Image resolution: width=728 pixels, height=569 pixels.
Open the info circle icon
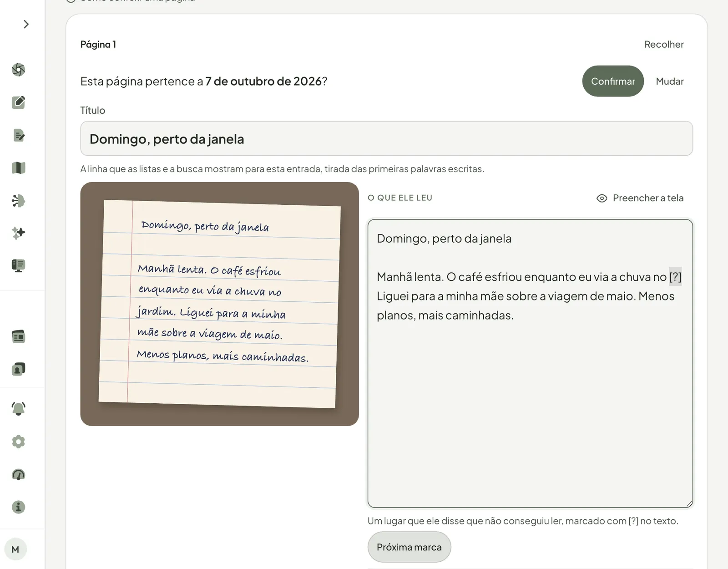18,507
